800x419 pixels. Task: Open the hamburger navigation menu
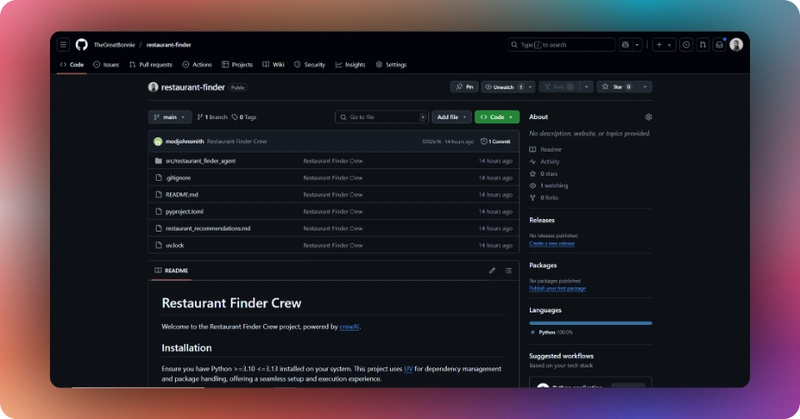pos(63,45)
